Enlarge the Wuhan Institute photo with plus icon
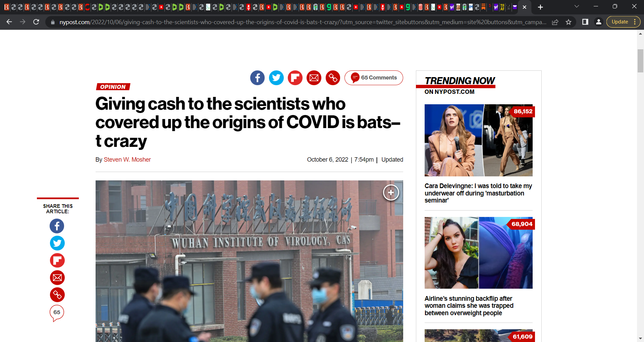644x342 pixels. click(x=391, y=192)
